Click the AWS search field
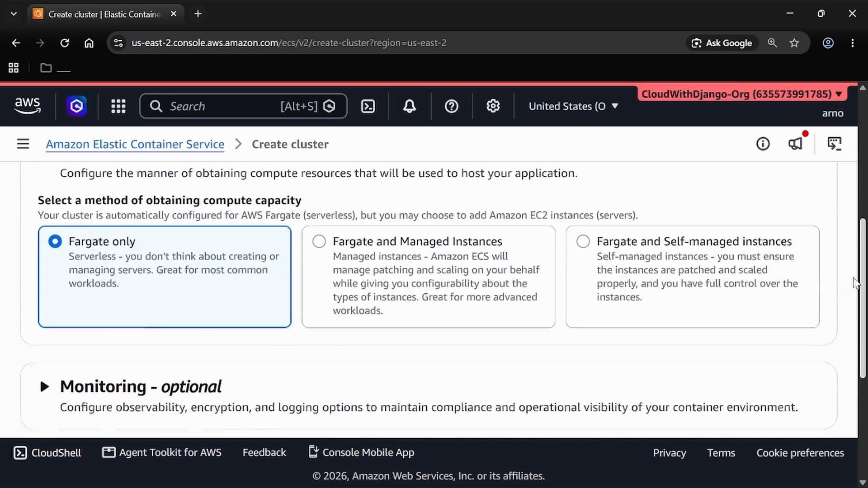The image size is (868, 488). click(x=243, y=106)
